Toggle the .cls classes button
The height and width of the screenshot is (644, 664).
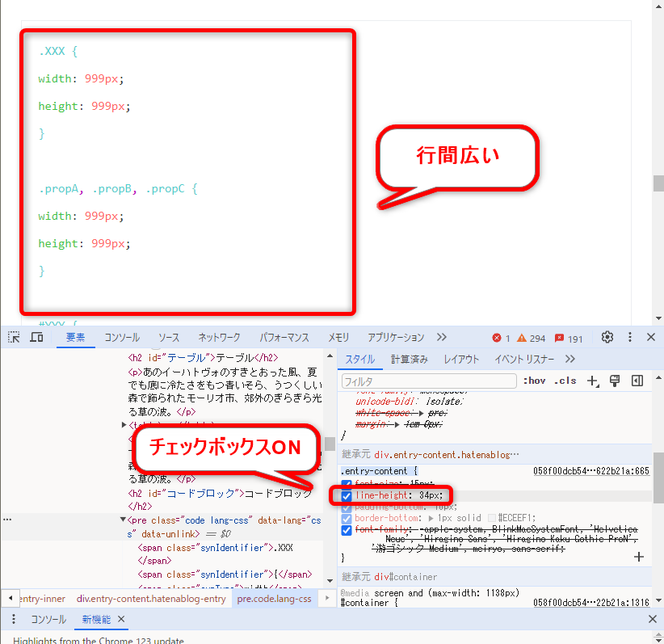pyautogui.click(x=565, y=381)
